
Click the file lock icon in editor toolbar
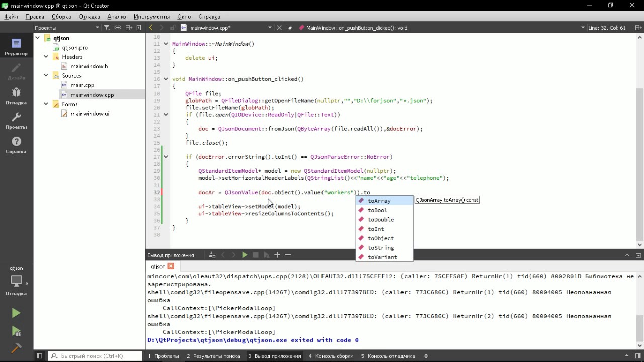point(173,28)
